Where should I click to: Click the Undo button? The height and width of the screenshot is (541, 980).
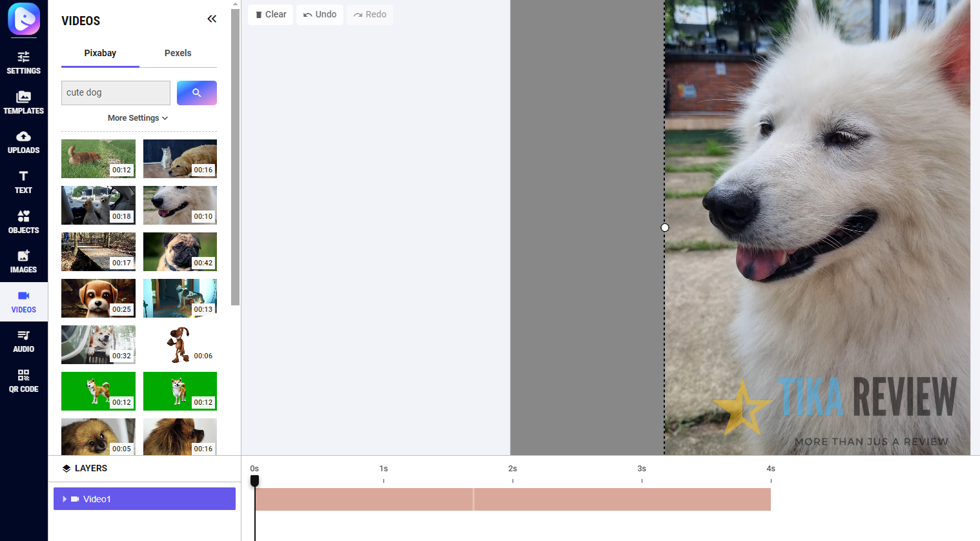pyautogui.click(x=320, y=15)
